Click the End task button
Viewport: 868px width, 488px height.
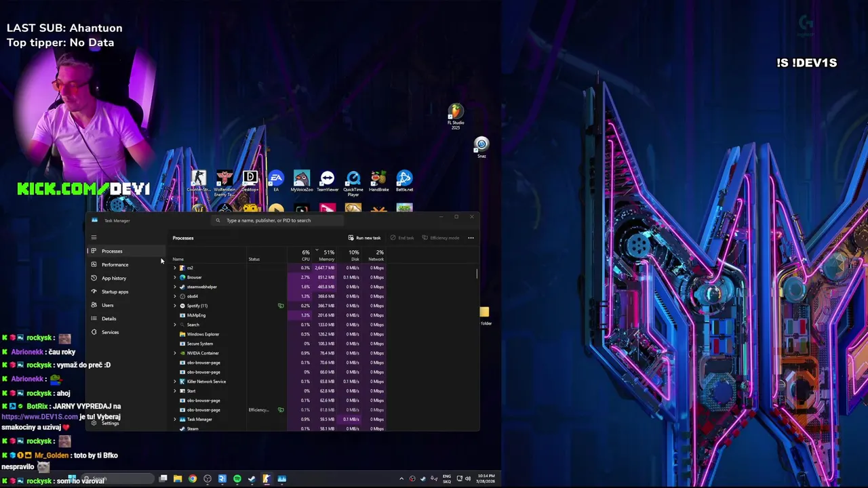pyautogui.click(x=402, y=238)
